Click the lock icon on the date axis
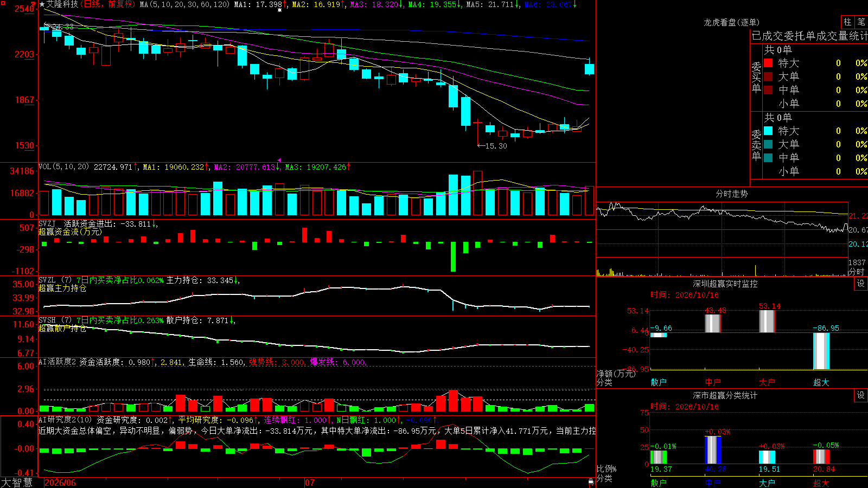This screenshot has height=488, width=868. pos(591,481)
